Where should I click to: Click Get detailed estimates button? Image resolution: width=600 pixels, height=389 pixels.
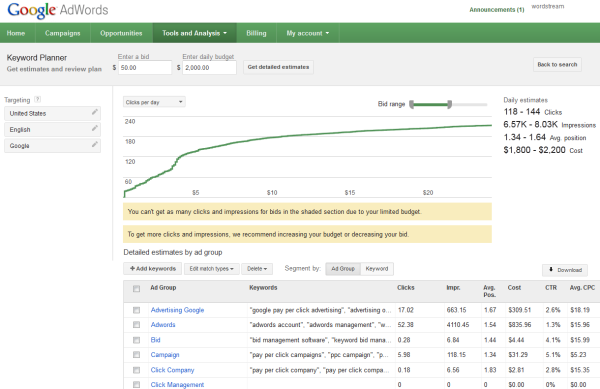coord(278,67)
